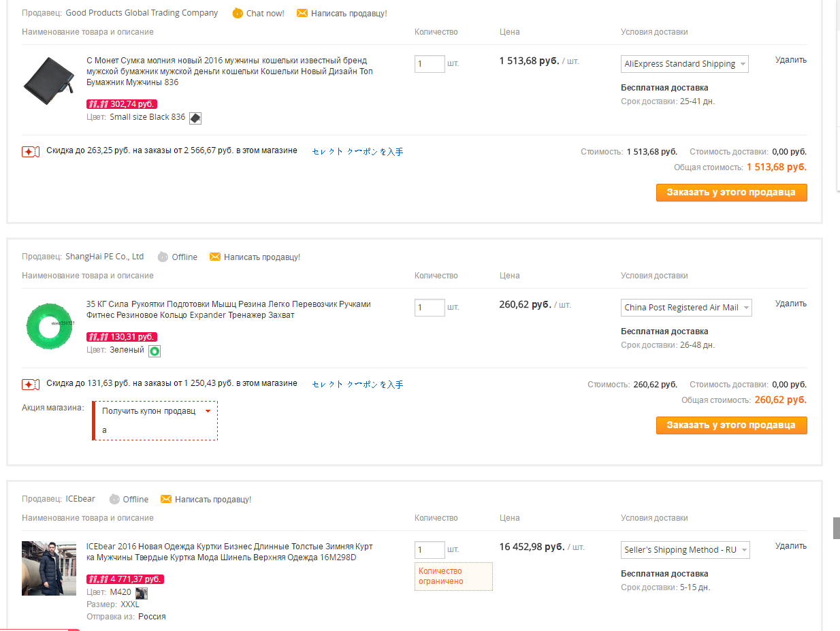Image resolution: width=840 pixels, height=631 pixels.
Task: Click coupon icon in the expander seller section
Action: point(30,385)
